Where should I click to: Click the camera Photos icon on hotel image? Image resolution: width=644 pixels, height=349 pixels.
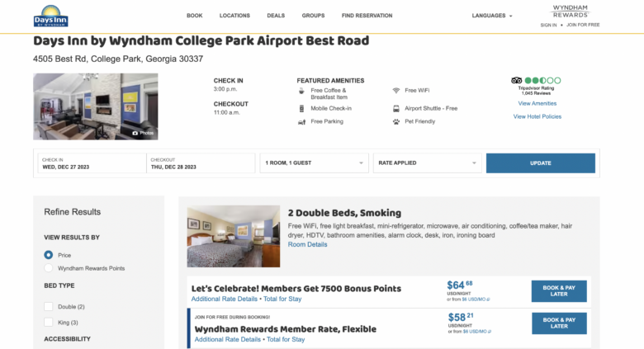pyautogui.click(x=135, y=133)
